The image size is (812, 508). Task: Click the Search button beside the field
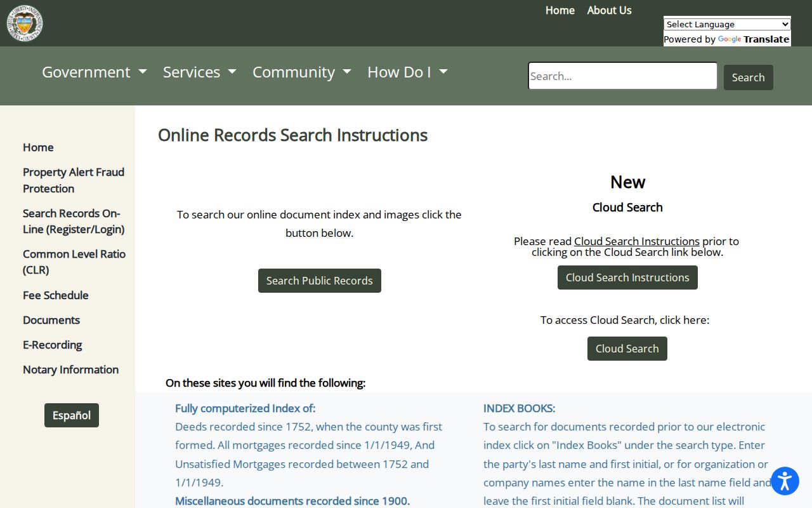[x=749, y=77]
